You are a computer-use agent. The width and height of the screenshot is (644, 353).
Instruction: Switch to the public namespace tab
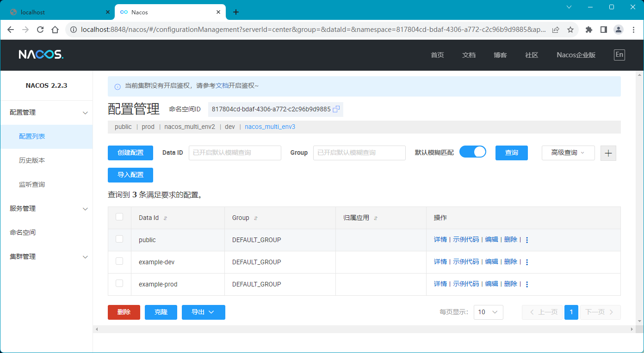[123, 127]
